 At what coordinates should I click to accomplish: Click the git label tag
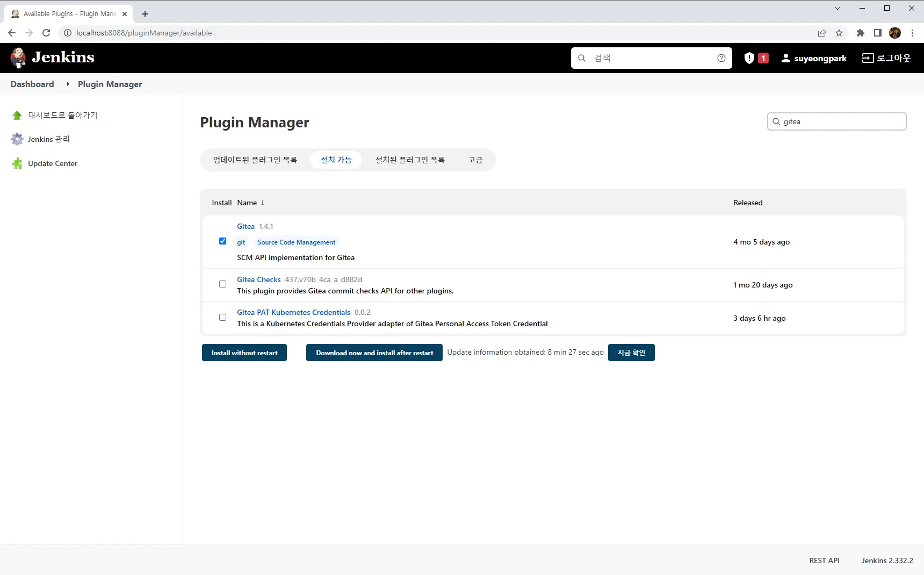point(241,242)
